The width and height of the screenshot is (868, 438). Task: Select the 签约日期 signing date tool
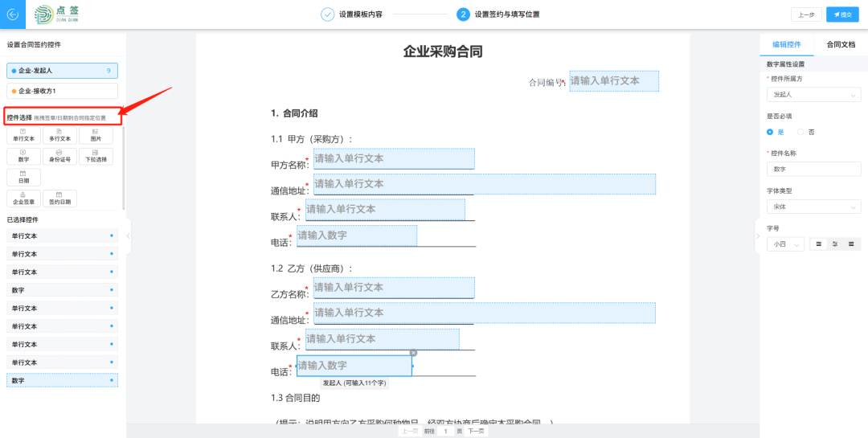click(x=59, y=198)
